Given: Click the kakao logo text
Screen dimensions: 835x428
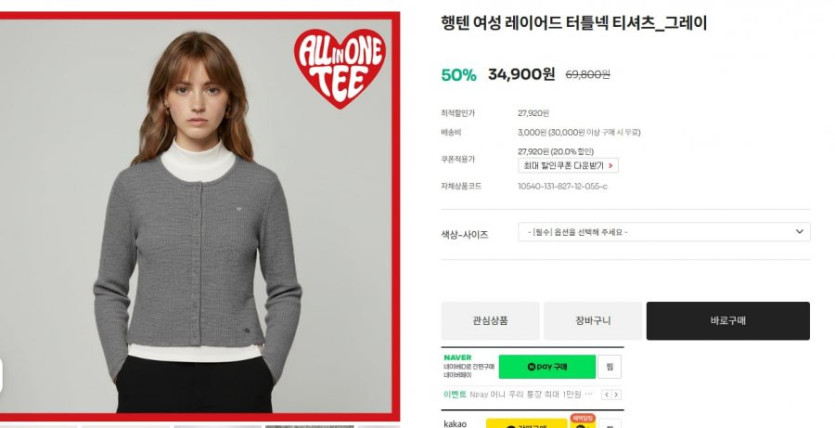Looking at the screenshot, I should tap(455, 424).
